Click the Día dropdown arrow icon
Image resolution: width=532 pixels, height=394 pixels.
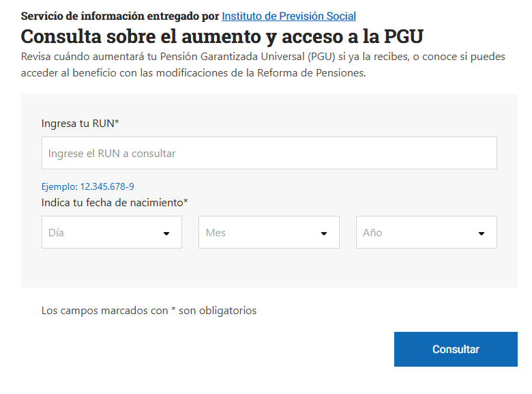tap(166, 234)
